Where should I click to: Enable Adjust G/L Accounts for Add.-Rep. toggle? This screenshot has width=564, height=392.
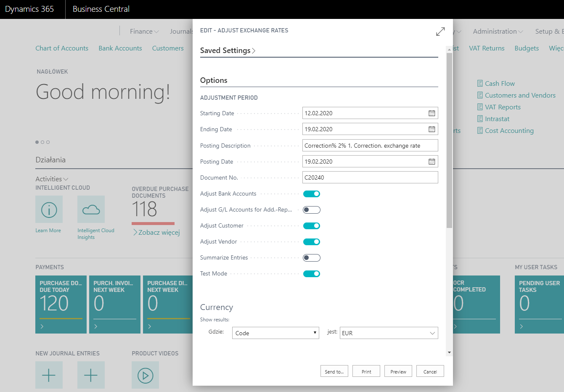(312, 210)
